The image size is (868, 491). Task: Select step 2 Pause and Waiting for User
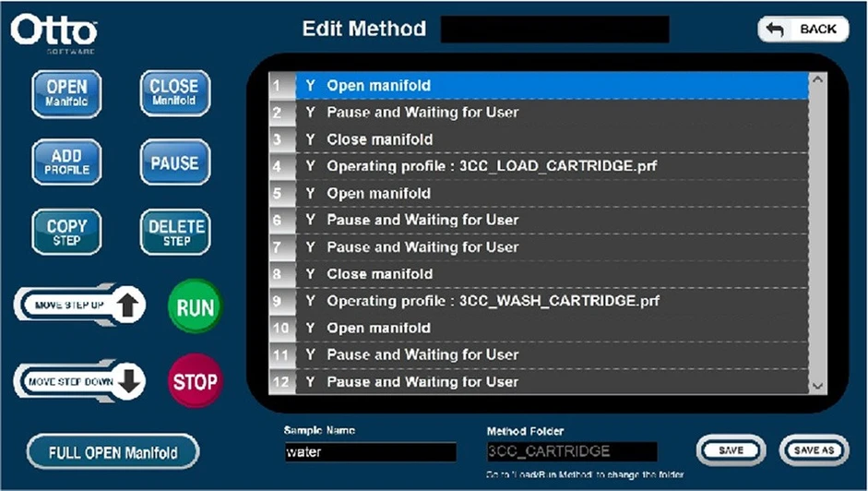click(539, 113)
